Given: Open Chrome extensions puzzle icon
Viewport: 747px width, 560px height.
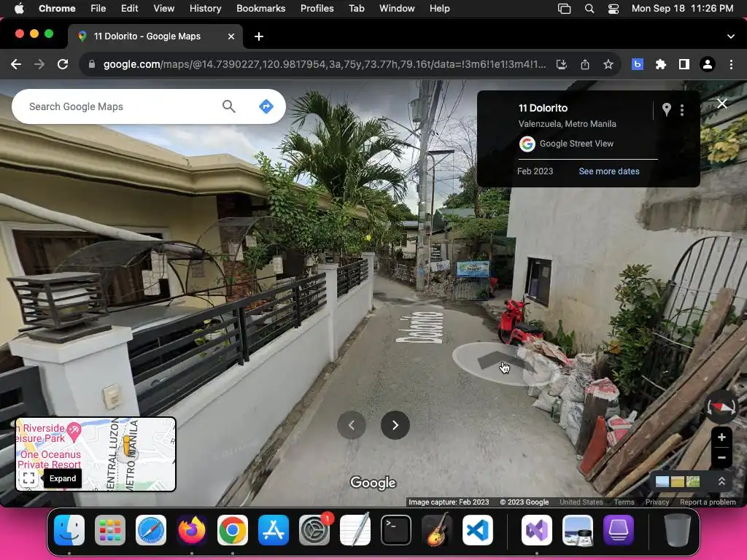Looking at the screenshot, I should pyautogui.click(x=661, y=64).
